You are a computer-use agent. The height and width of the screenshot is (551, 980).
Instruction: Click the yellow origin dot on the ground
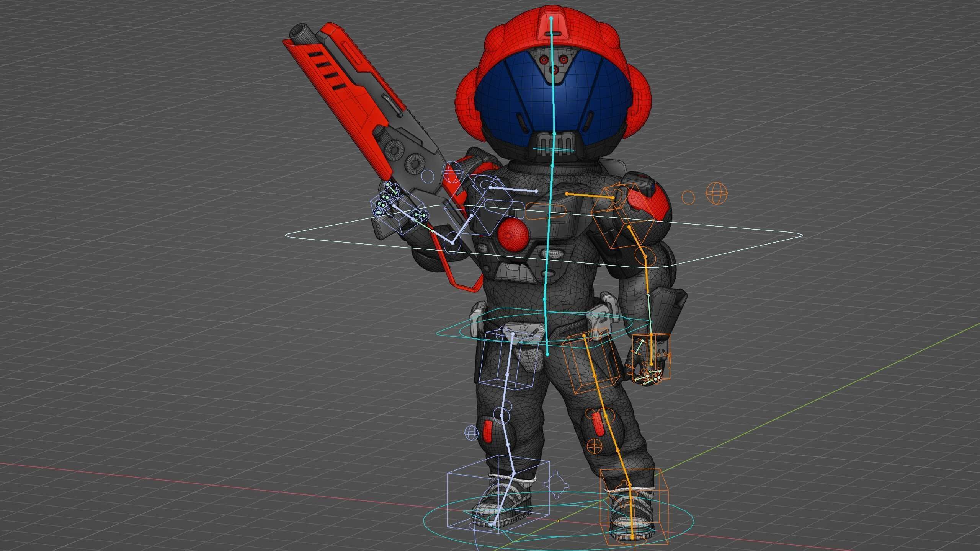point(559,520)
